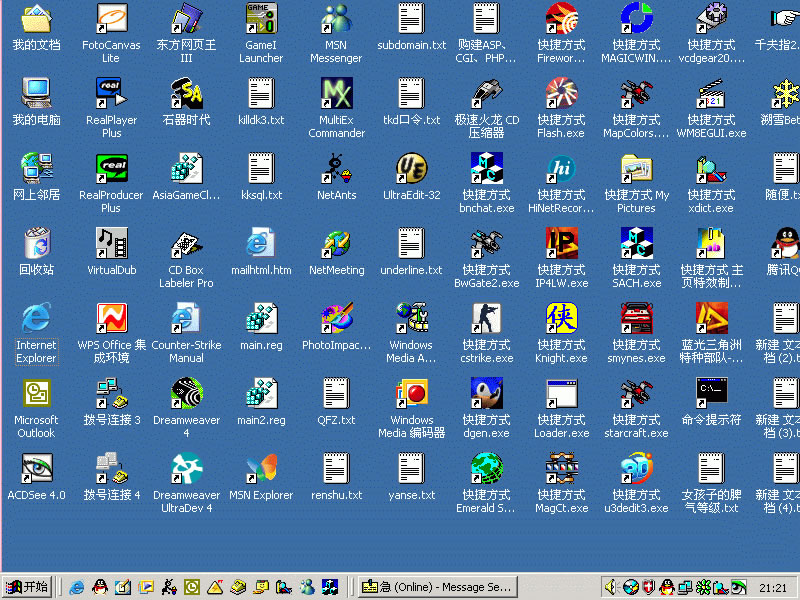Select the main.reg registry file
The width and height of the screenshot is (800, 600).
click(x=261, y=318)
